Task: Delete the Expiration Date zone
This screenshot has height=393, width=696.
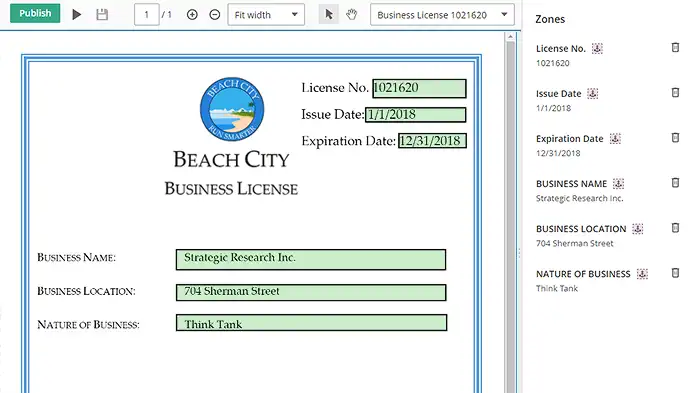Action: point(675,138)
